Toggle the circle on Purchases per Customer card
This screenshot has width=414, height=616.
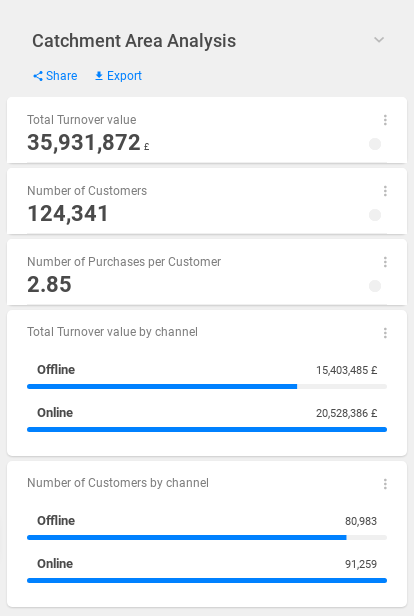click(x=375, y=286)
